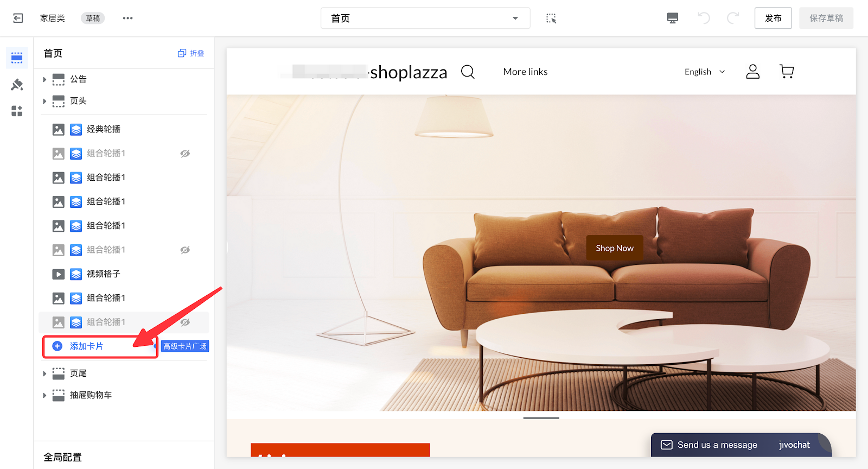Image resolution: width=868 pixels, height=469 pixels.
Task: Open the three-dot more options menu
Action: tap(127, 18)
